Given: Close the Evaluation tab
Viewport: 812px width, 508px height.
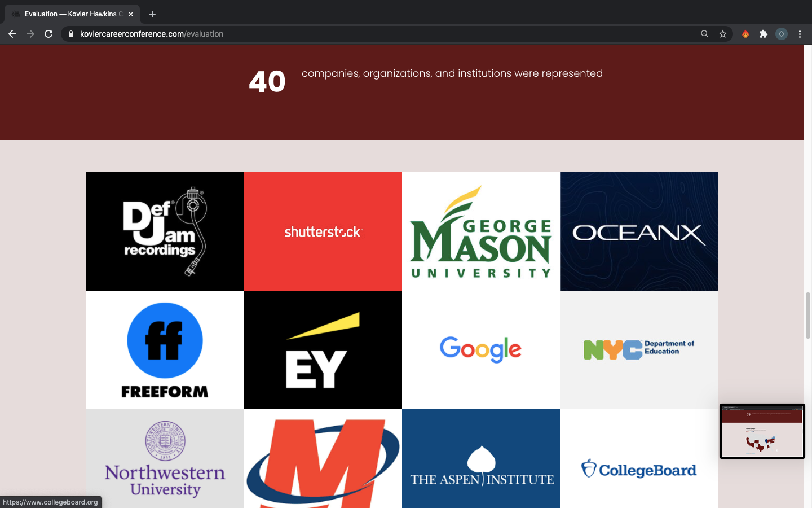Looking at the screenshot, I should pos(131,14).
